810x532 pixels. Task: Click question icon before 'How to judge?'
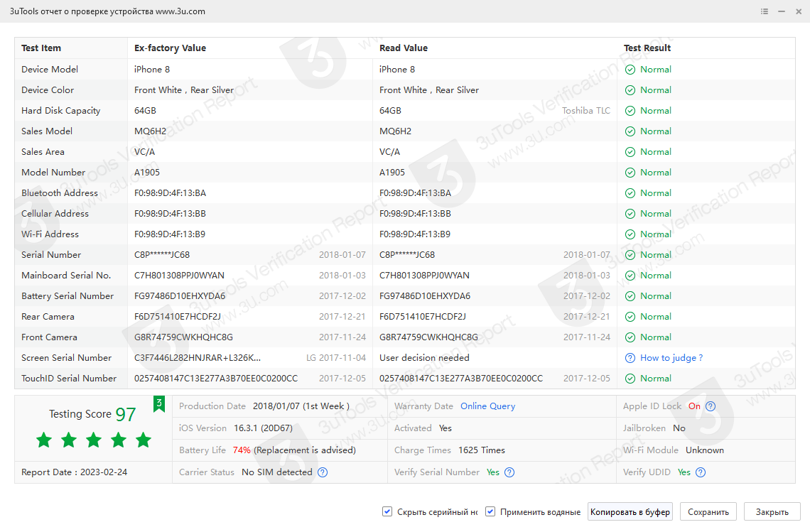coord(630,358)
